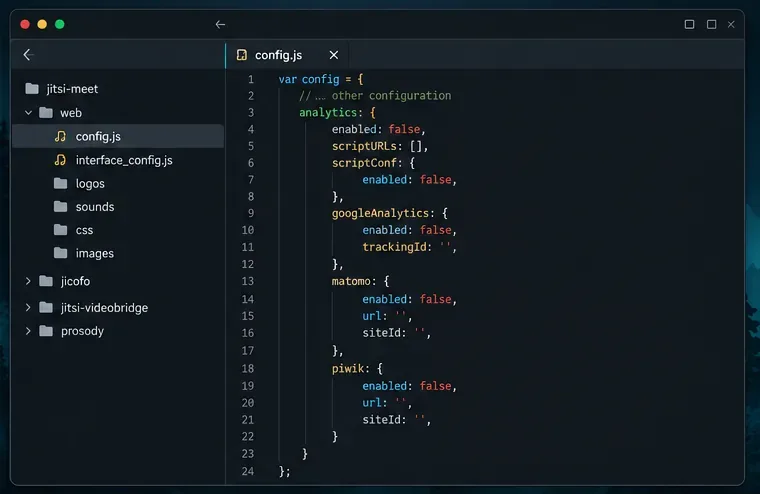This screenshot has width=760, height=494.
Task: Click the 'false' value on line 4
Action: point(404,129)
